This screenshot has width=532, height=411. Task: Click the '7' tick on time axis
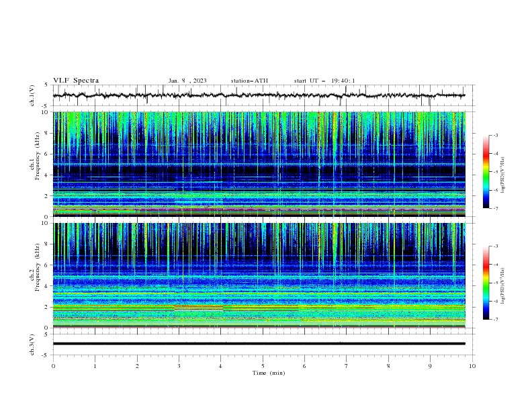click(x=347, y=366)
